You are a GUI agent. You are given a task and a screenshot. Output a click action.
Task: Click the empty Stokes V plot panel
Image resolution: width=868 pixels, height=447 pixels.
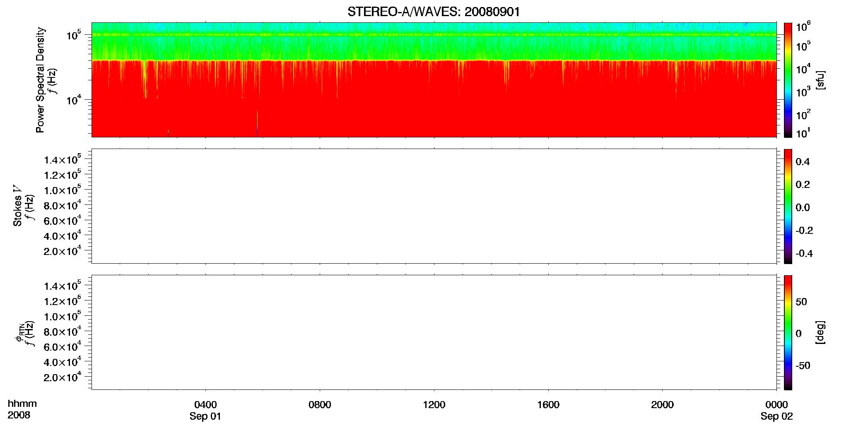click(434, 206)
